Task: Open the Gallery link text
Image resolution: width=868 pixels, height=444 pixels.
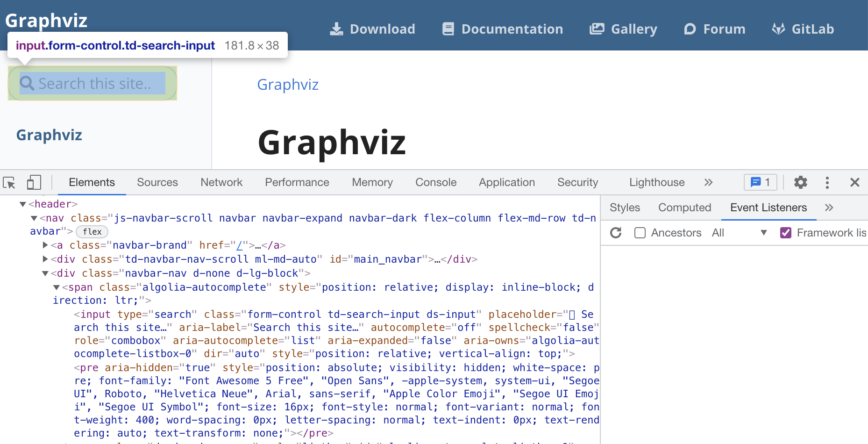Action: click(634, 29)
